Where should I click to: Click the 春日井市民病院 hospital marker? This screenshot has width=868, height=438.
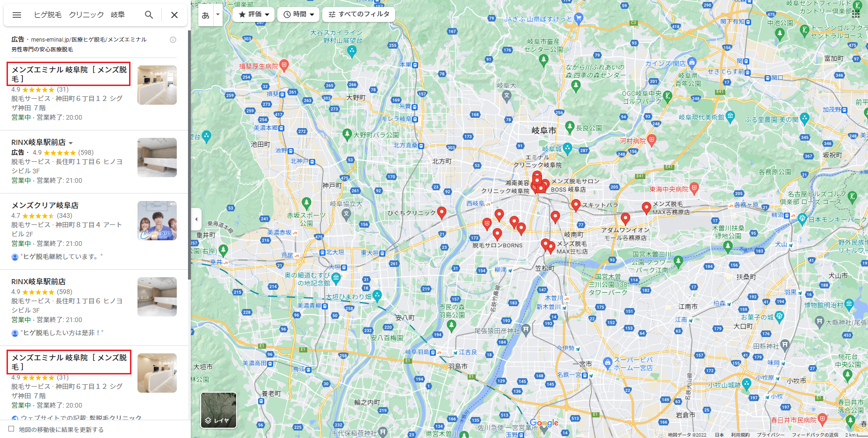click(x=823, y=418)
